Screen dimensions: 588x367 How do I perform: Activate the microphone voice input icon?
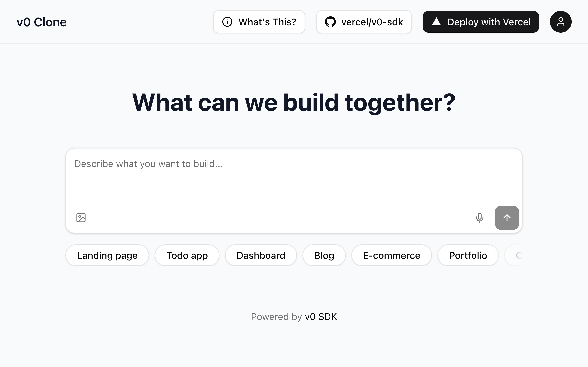click(x=480, y=218)
